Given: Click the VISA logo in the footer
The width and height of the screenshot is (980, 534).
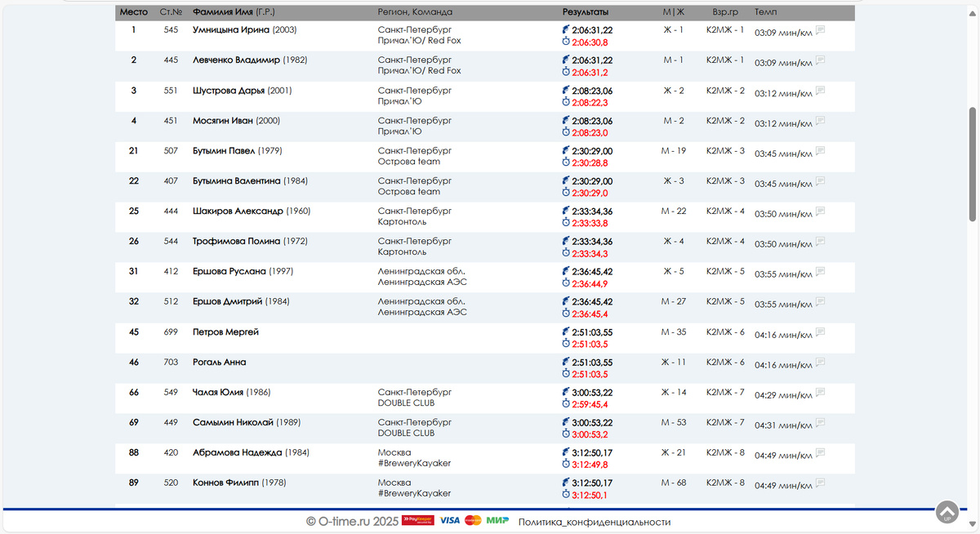Looking at the screenshot, I should [450, 520].
